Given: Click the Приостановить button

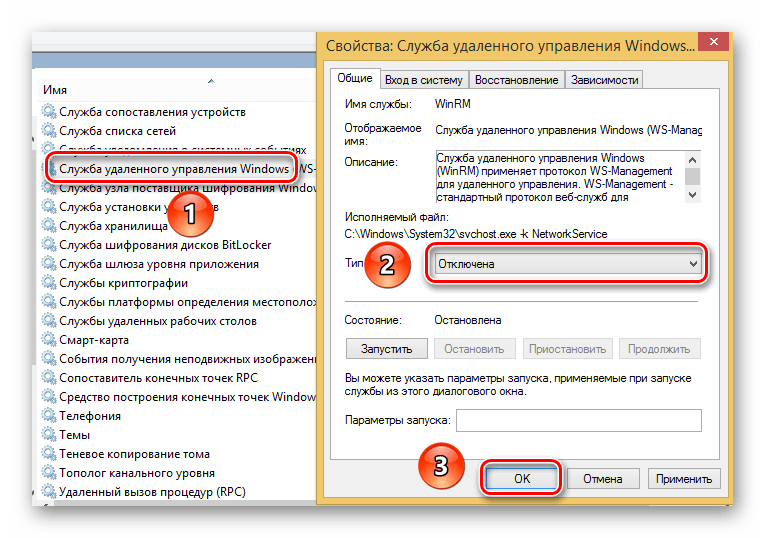Looking at the screenshot, I should pyautogui.click(x=567, y=349).
